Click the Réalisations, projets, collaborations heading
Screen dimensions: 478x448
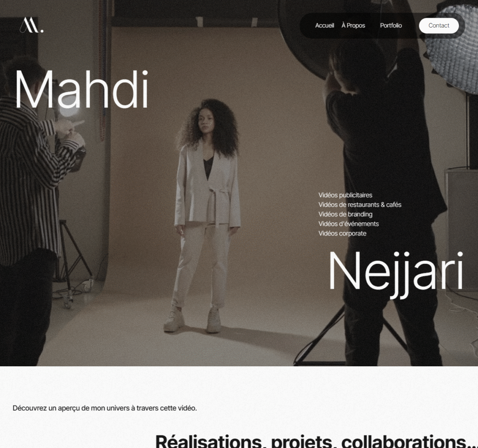(x=316, y=441)
